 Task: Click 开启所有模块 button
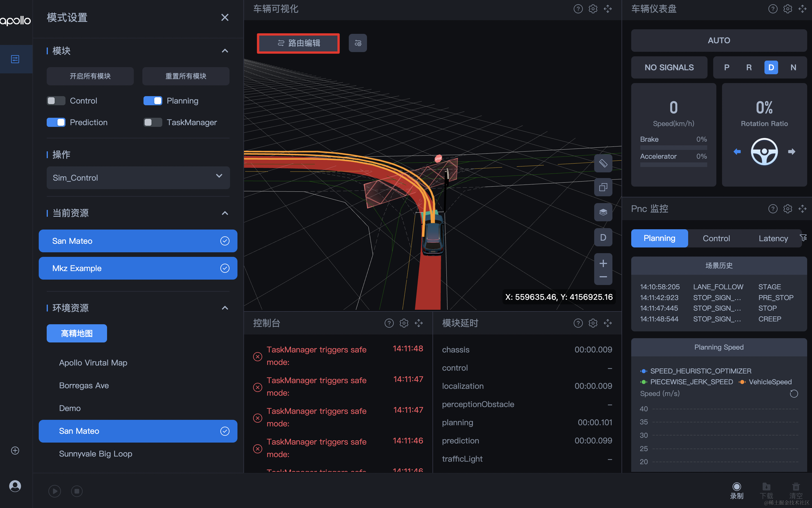90,76
